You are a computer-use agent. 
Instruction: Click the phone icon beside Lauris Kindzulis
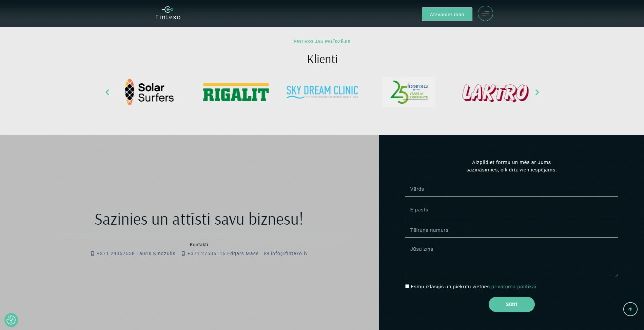pos(93,253)
